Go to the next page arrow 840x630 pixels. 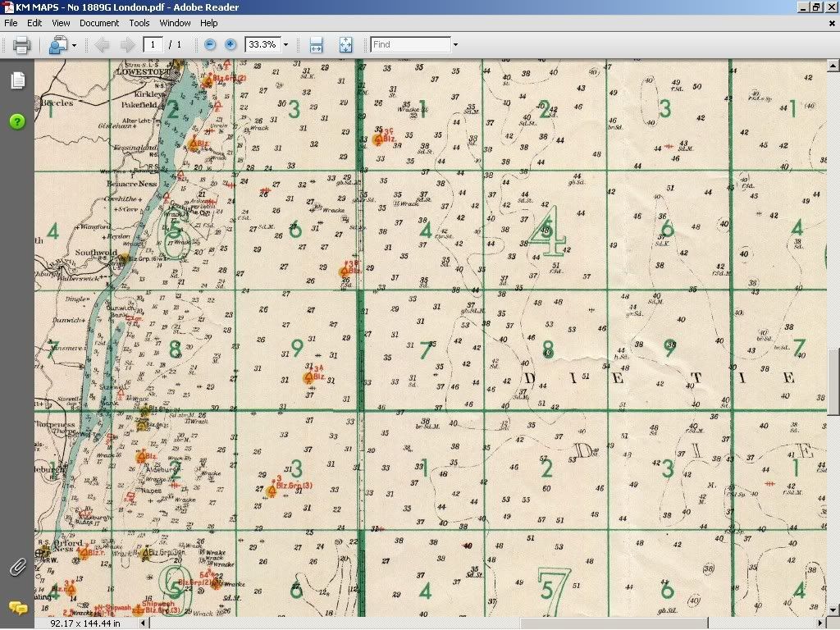(x=127, y=45)
